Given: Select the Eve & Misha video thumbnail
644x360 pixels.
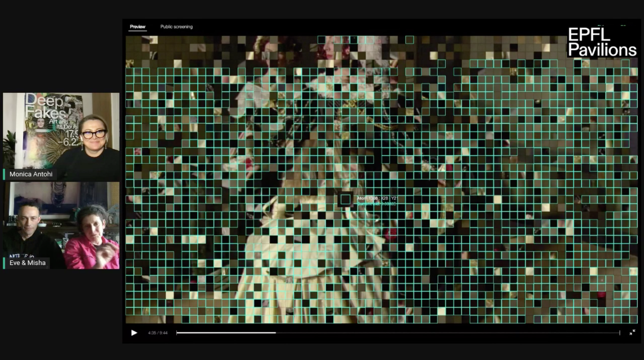Looking at the screenshot, I should pyautogui.click(x=61, y=226).
